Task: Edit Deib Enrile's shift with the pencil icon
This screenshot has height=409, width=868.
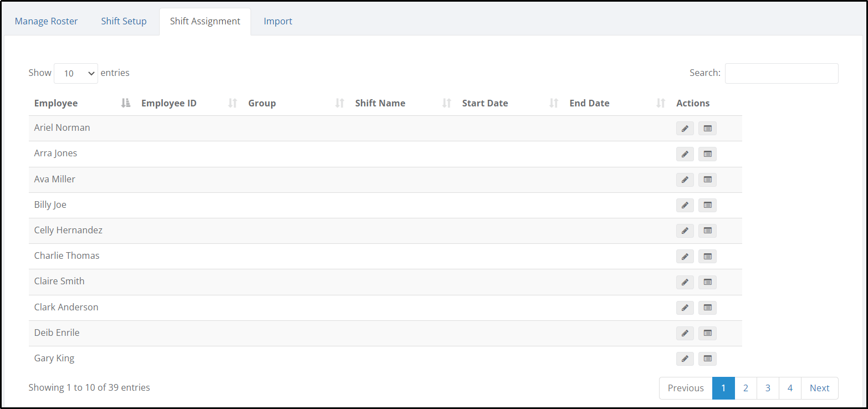Action: [685, 333]
